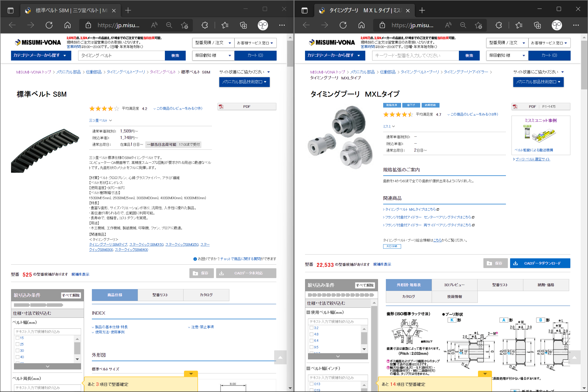
Task: Open カート (0) on pulley page
Action: [549, 56]
